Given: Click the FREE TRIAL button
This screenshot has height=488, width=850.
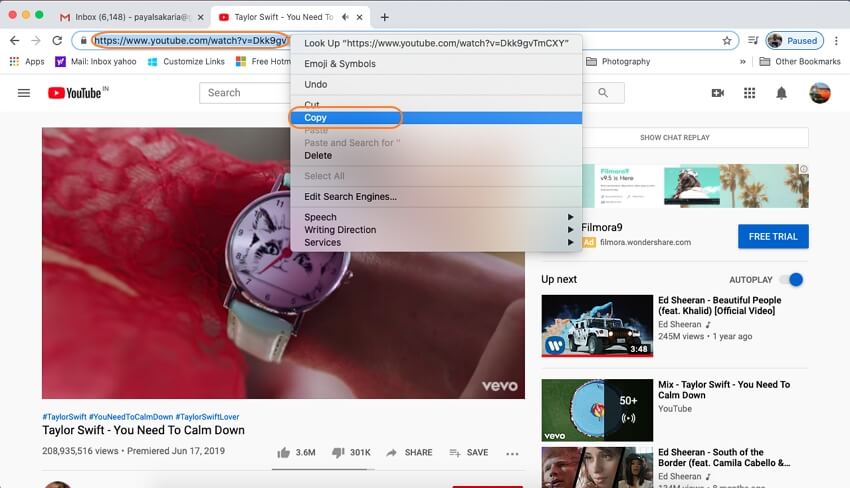Looking at the screenshot, I should [773, 236].
